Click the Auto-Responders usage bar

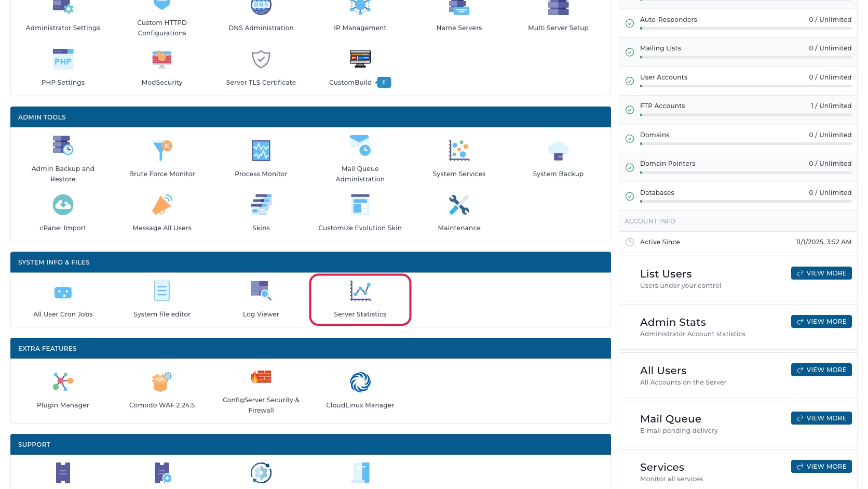(746, 28)
